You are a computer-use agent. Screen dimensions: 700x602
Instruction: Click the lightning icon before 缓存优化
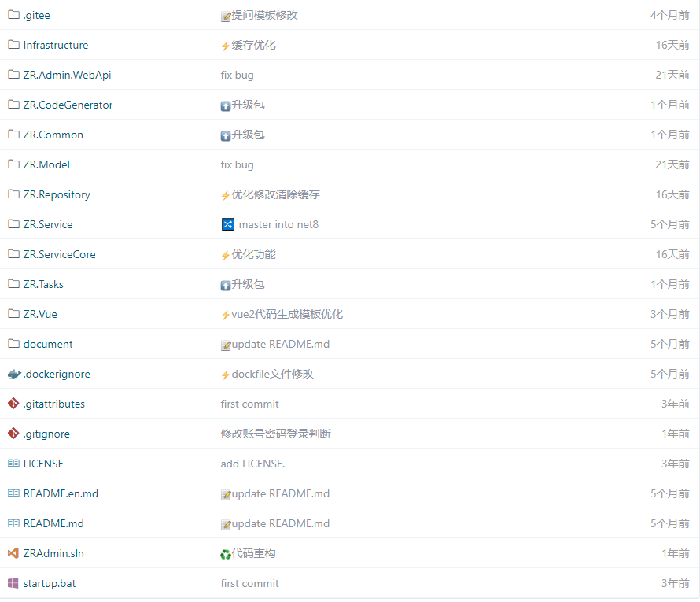click(x=226, y=46)
